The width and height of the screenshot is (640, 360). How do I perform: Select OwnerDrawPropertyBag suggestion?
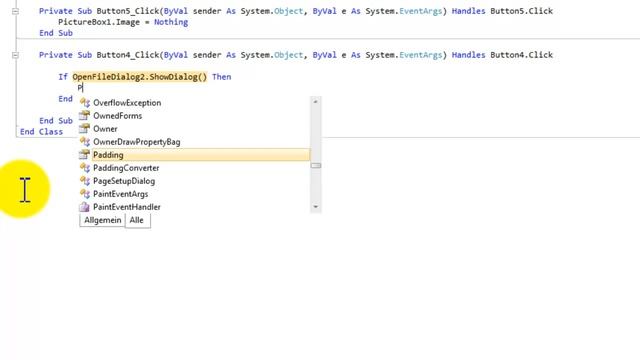click(x=137, y=142)
